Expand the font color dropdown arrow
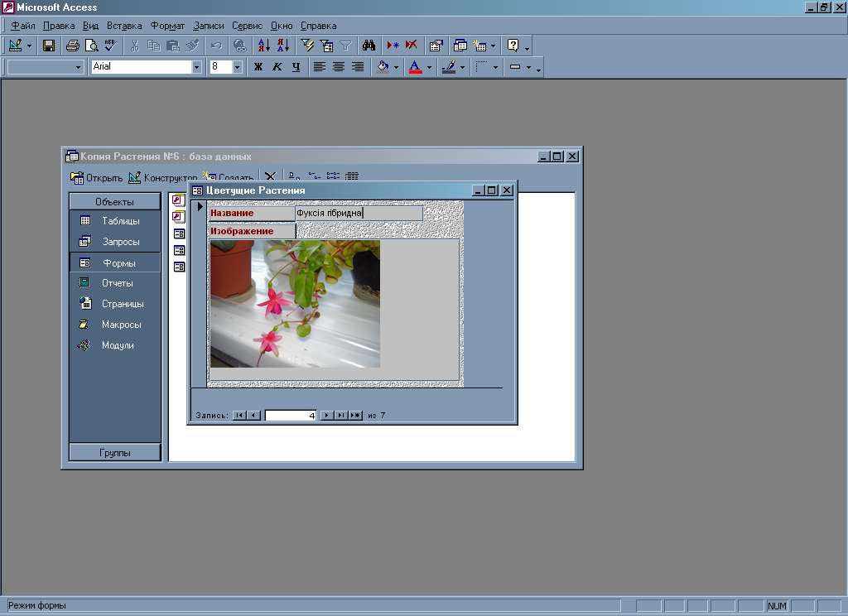Viewport: 848px width, 616px height. [x=430, y=67]
